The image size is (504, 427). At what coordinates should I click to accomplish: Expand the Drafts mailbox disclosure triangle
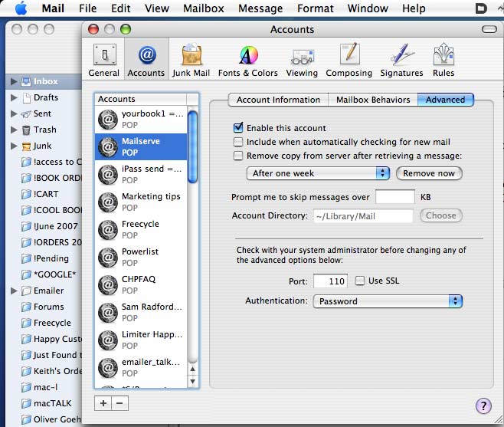[x=14, y=98]
